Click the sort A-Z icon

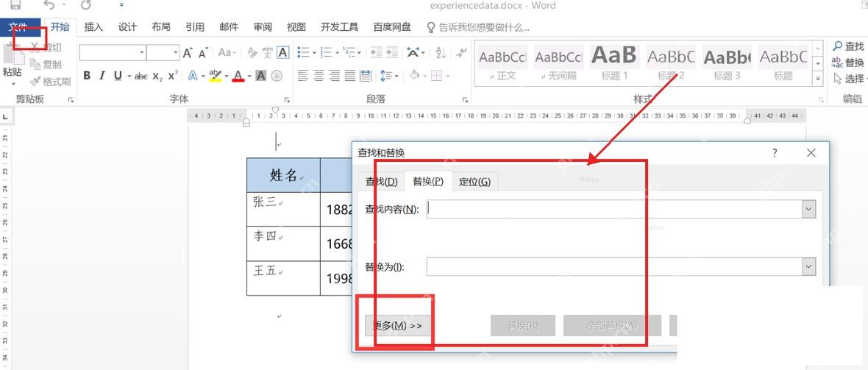tap(441, 53)
